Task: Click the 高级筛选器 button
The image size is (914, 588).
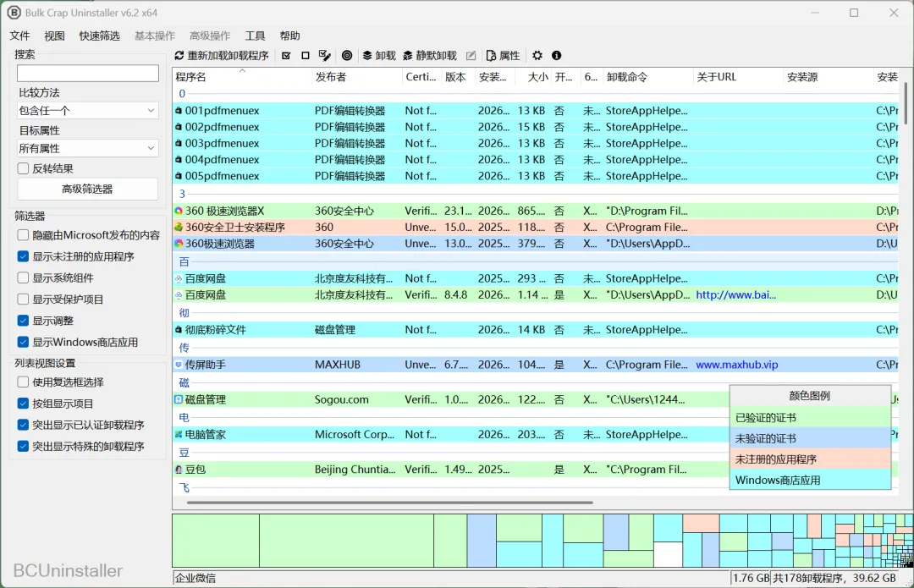Action: (x=87, y=189)
